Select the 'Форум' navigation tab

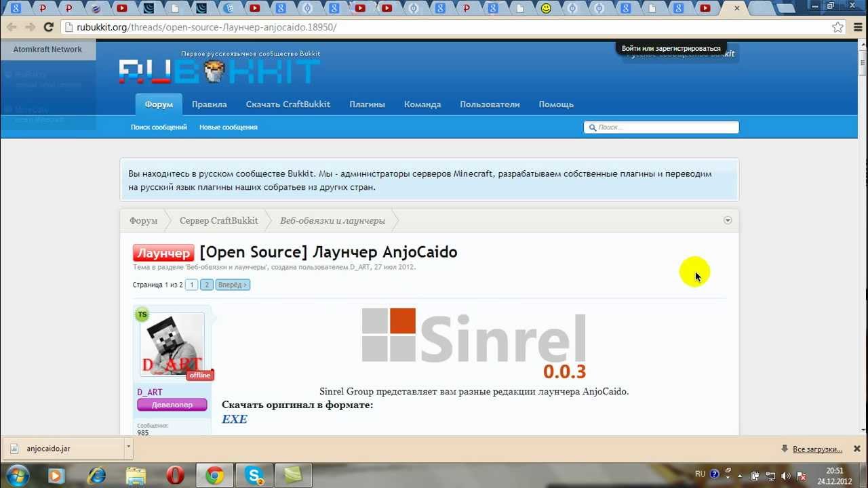pyautogui.click(x=159, y=104)
